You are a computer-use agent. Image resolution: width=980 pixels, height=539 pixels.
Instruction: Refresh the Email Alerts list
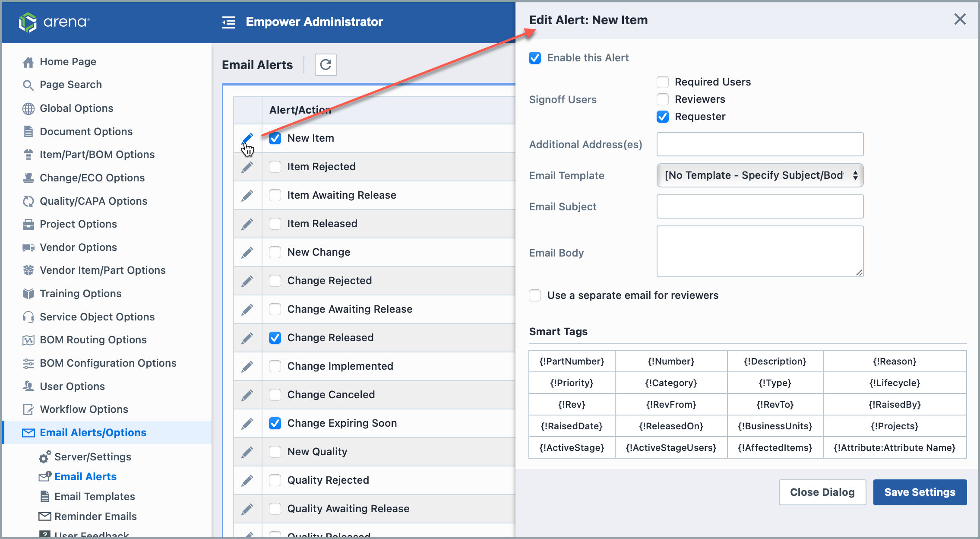326,65
